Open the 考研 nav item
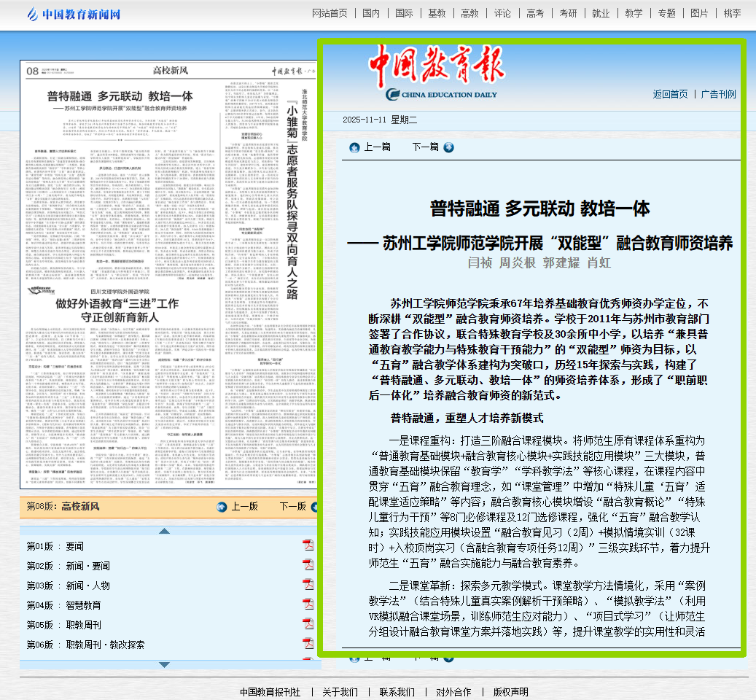The width and height of the screenshot is (756, 700). 568,14
